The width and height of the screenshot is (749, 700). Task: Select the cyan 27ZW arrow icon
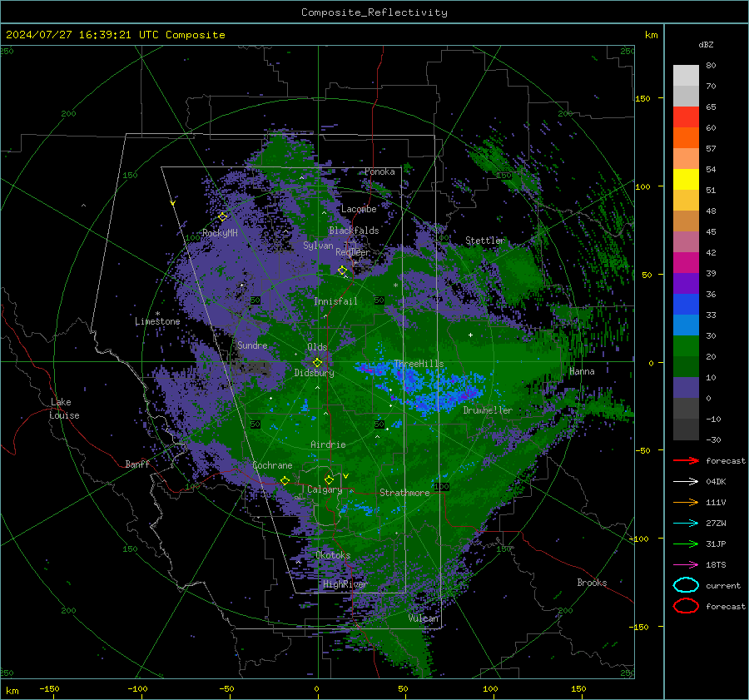point(686,524)
